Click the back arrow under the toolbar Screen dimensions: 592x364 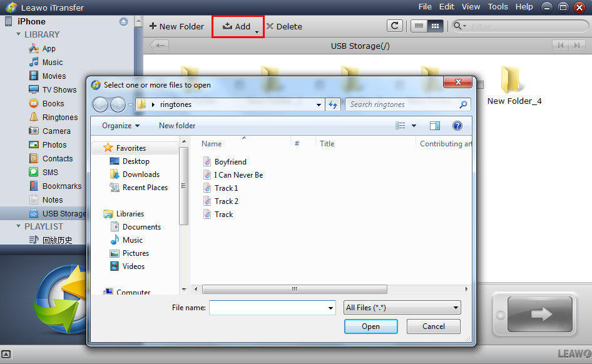[x=160, y=46]
